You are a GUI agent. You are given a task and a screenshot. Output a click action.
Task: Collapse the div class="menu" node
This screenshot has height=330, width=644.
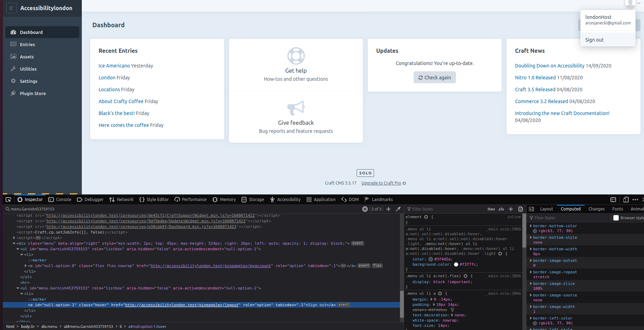coord(14,243)
